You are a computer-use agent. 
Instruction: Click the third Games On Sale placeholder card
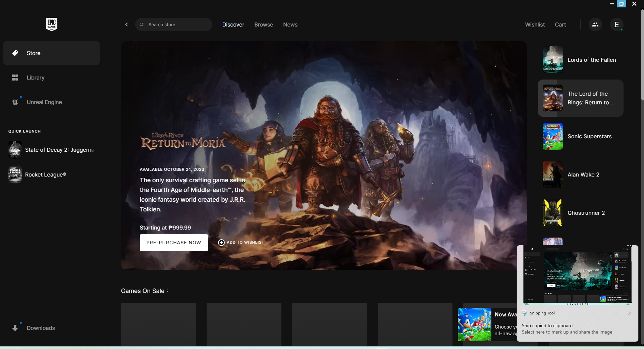click(x=329, y=325)
